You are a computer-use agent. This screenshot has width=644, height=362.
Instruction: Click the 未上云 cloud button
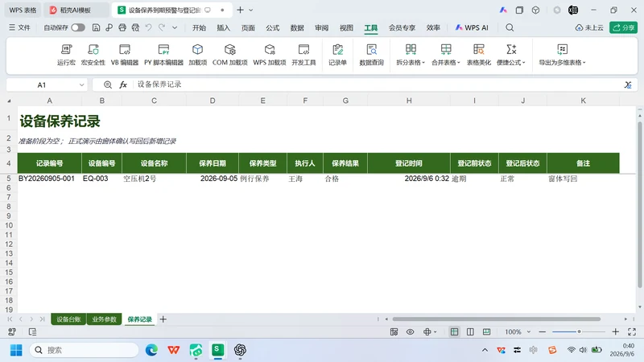click(589, 27)
